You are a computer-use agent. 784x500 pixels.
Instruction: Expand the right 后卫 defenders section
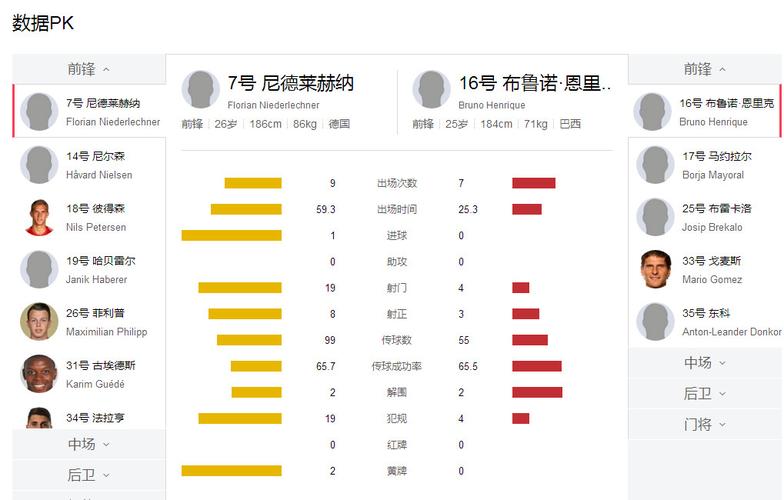pos(705,394)
